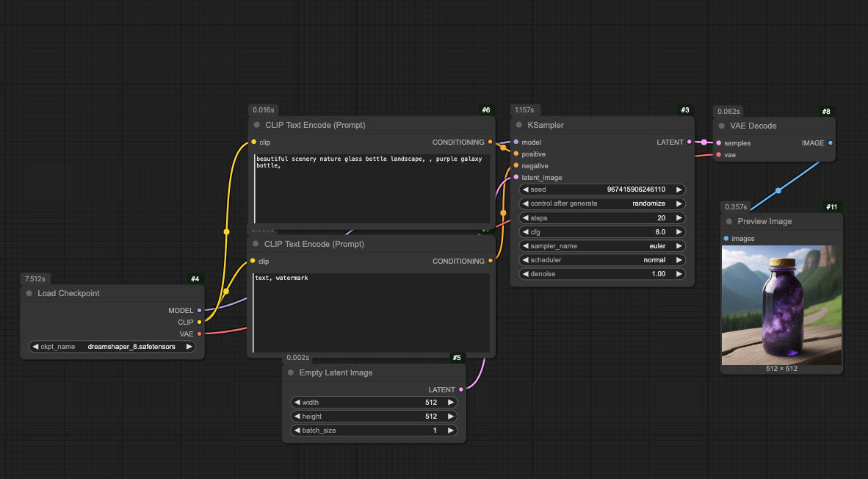Open the ckpt_name dropdown showing dreamshaper_8.safetensors
Image resolution: width=868 pixels, height=479 pixels.
click(112, 347)
